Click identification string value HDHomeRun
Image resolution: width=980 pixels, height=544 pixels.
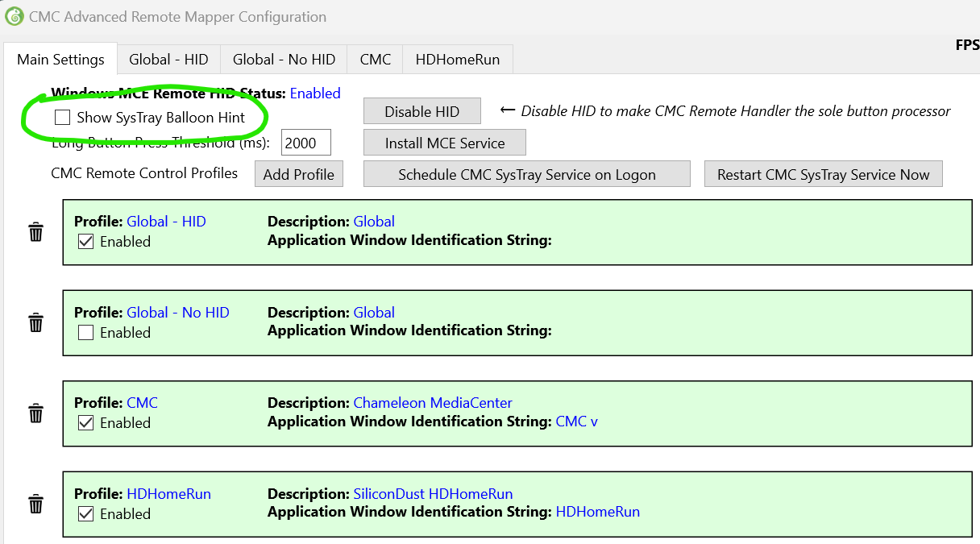598,512
